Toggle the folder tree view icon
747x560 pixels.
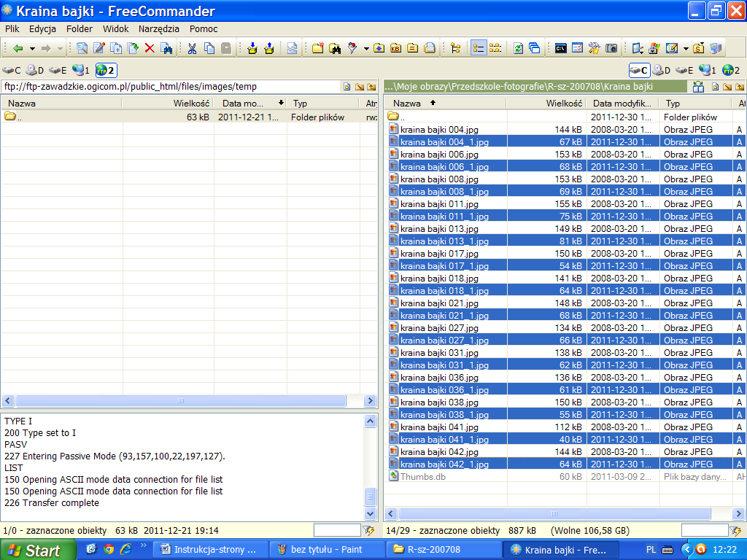pyautogui.click(x=455, y=48)
